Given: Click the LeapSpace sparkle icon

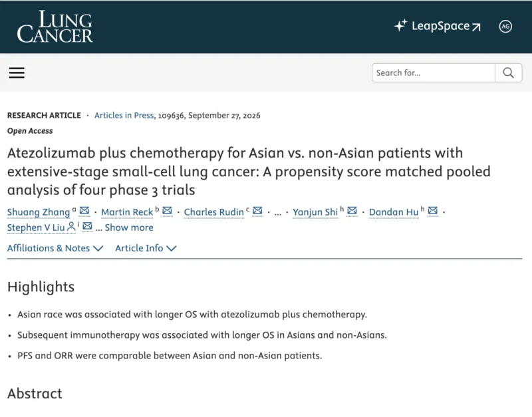Looking at the screenshot, I should (400, 26).
